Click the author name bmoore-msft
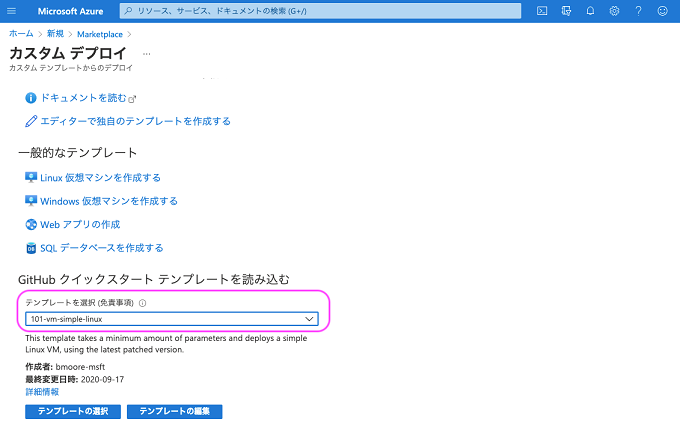The width and height of the screenshot is (680, 428). coord(80,367)
